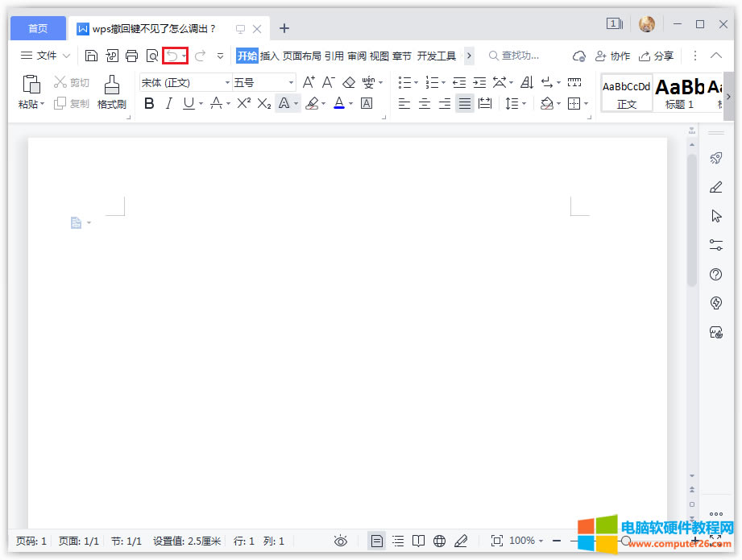Screen dimensions: 742x560
Task: Click the Increase Font Size icon
Action: point(309,82)
